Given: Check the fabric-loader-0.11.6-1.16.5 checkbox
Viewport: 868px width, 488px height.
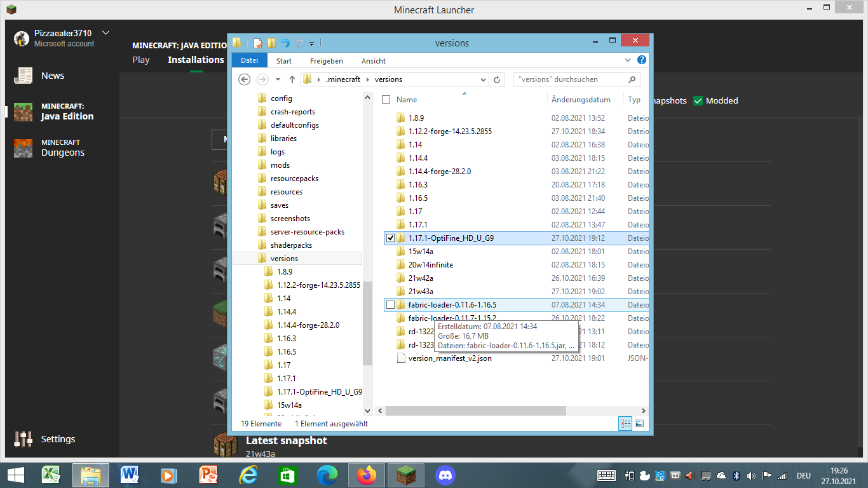Looking at the screenshot, I should (390, 305).
